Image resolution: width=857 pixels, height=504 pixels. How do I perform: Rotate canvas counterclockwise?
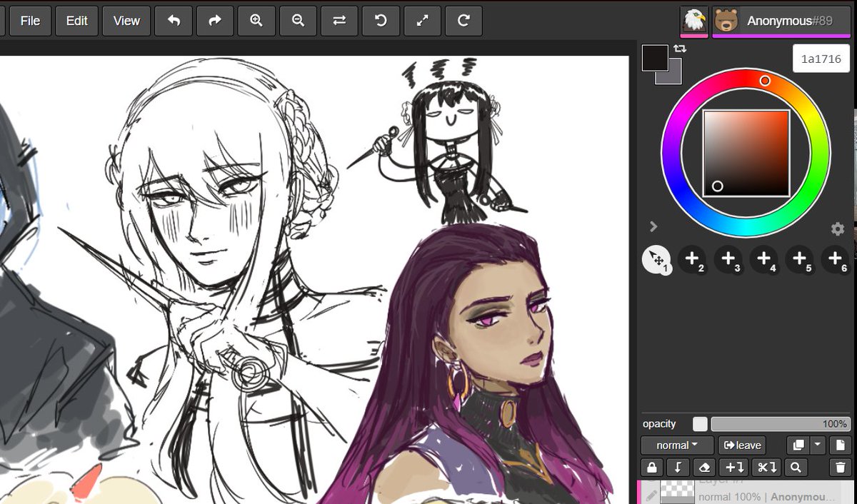(x=381, y=21)
